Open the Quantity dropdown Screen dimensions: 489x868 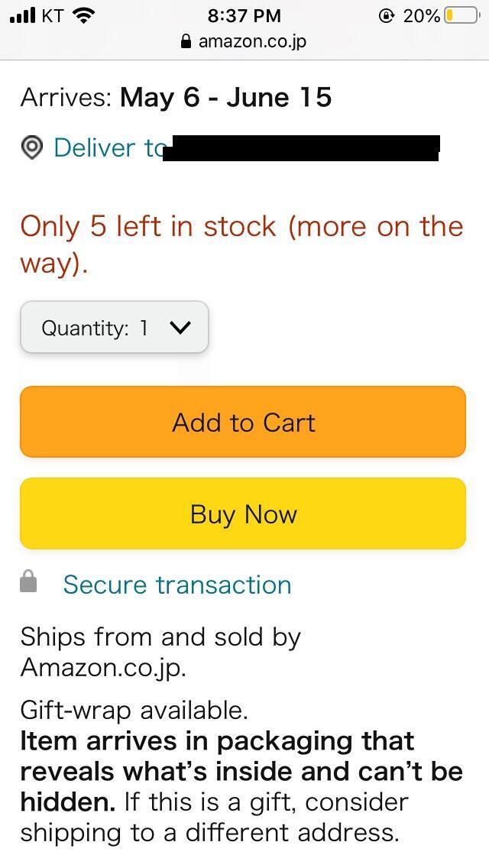(114, 328)
